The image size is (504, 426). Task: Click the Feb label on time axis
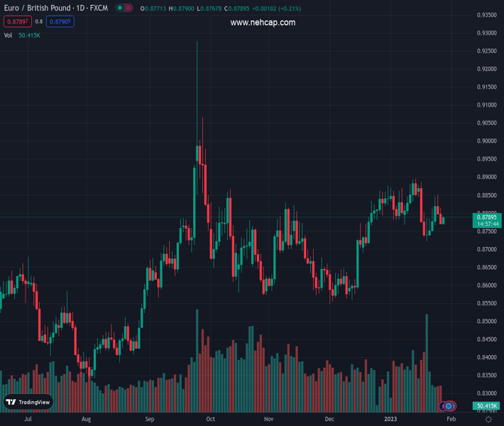point(451,419)
